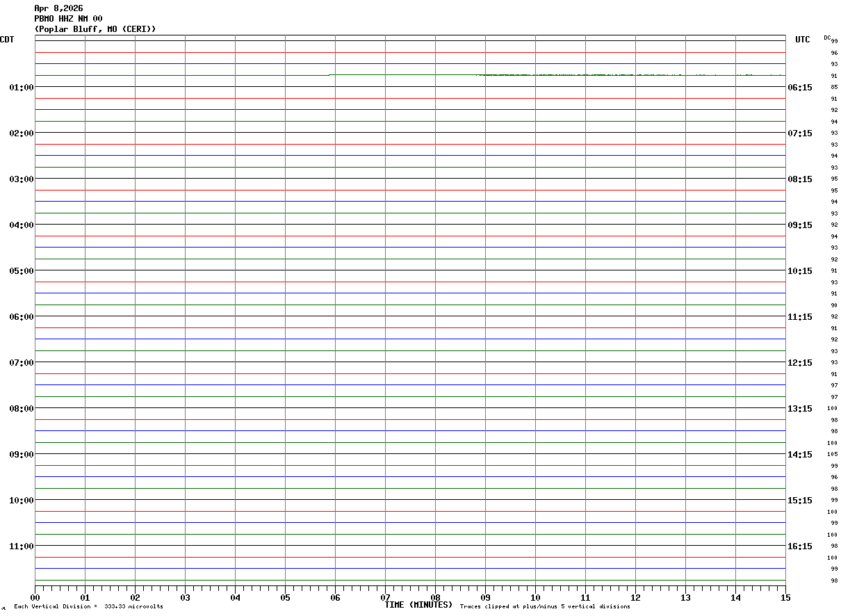Click minute 09 on the time axis

tap(486, 597)
